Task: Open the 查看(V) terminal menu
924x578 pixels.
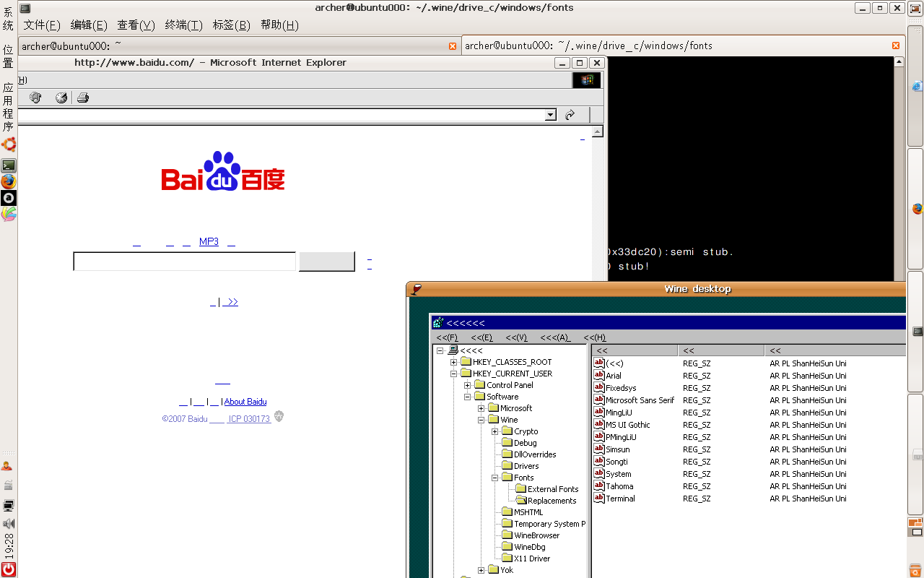Action: 136,25
